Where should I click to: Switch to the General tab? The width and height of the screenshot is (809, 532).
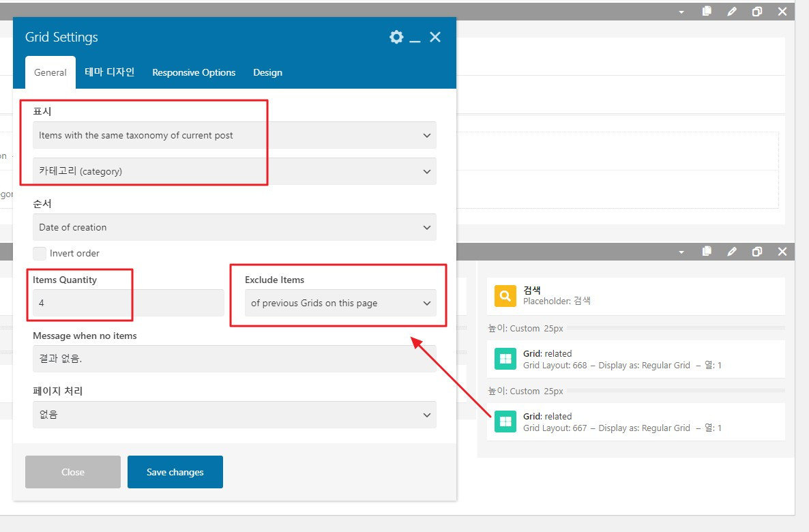(x=50, y=73)
